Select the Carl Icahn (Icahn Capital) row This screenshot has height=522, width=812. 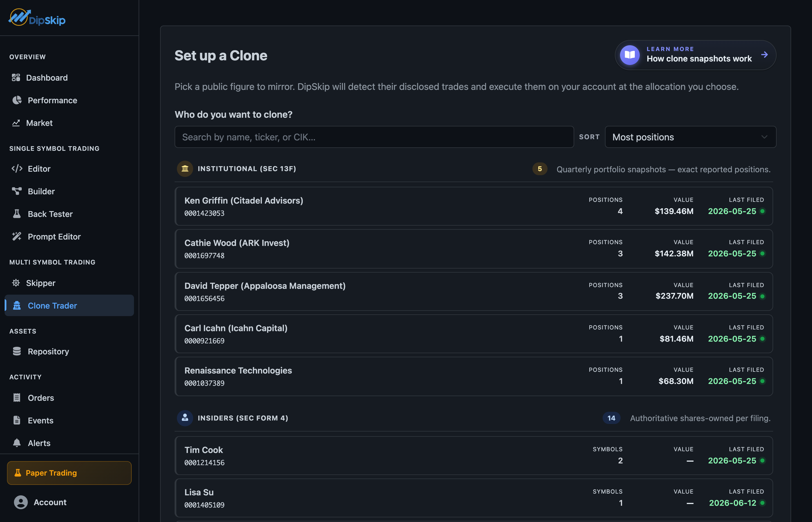[474, 334]
